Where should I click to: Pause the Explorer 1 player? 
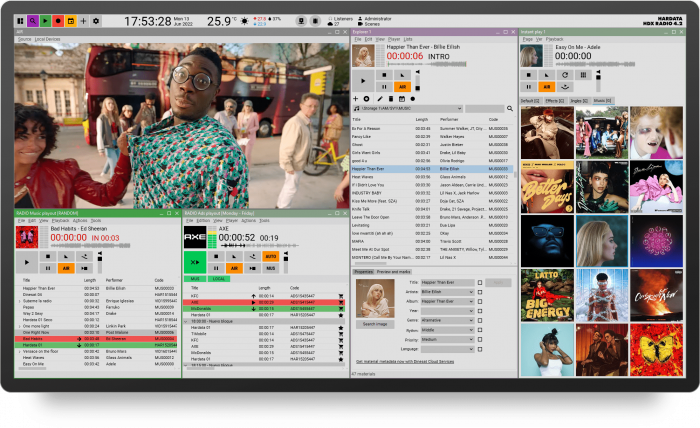384,87
